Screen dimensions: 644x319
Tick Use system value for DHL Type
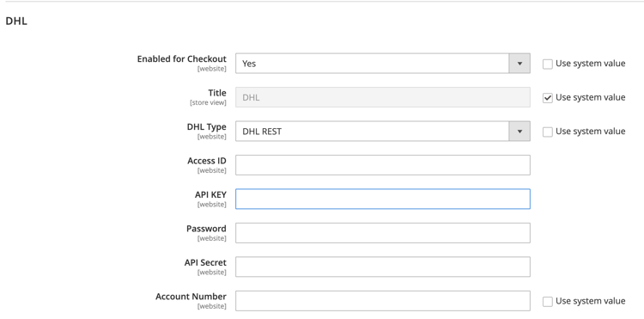pos(548,132)
